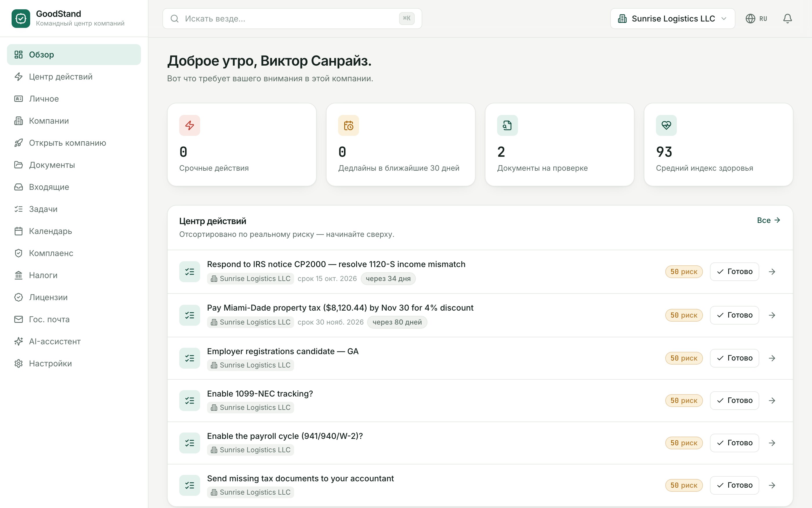Open Документы in the sidebar
812x508 pixels.
[74, 165]
